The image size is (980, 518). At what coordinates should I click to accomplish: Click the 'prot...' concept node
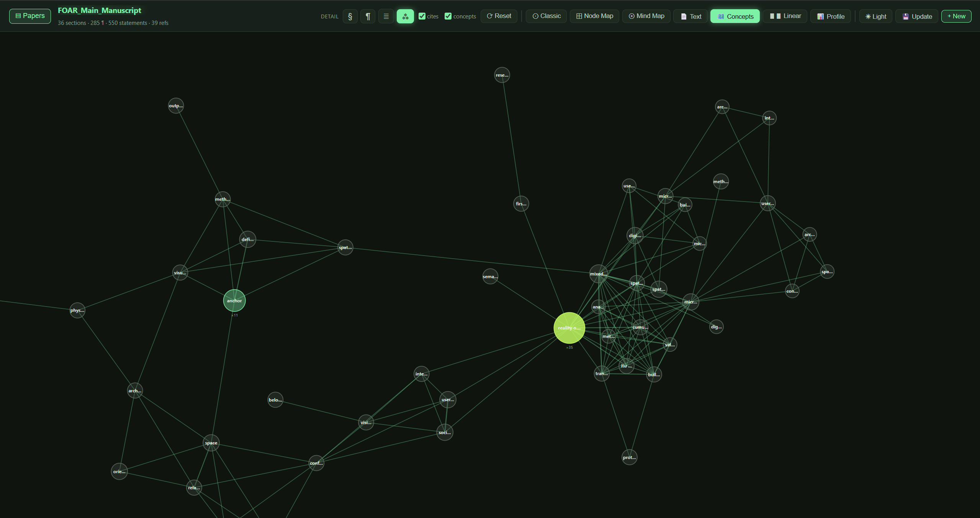click(x=630, y=457)
